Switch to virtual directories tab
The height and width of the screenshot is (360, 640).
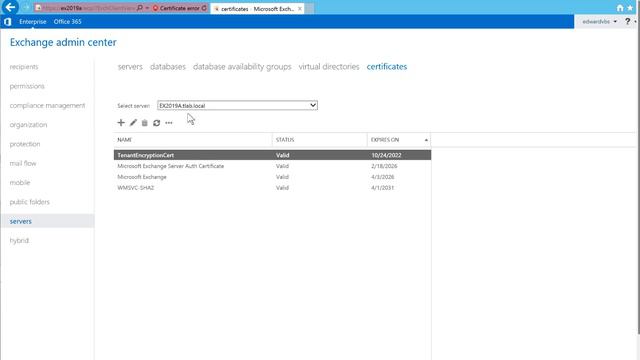(329, 67)
